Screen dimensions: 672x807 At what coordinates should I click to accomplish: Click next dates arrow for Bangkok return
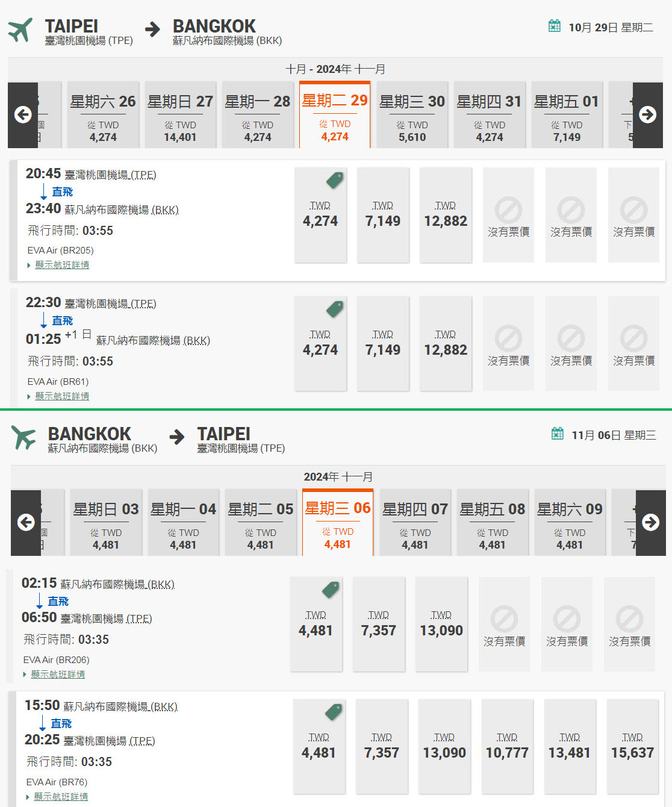650,523
